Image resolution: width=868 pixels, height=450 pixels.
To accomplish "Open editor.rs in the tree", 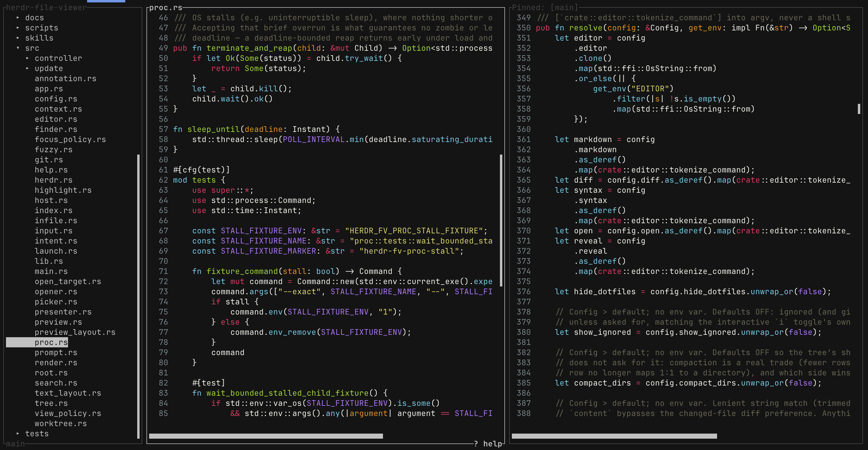I will (x=56, y=119).
